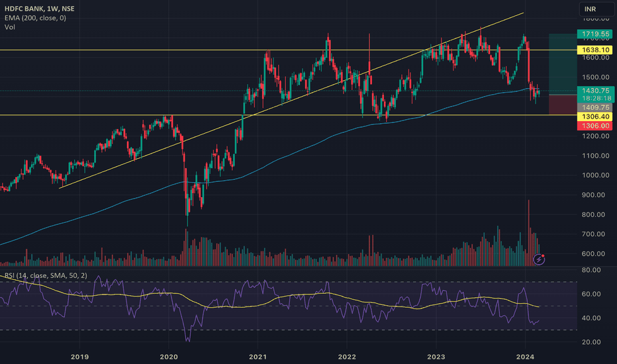This screenshot has height=364, width=617.
Task: Click the 1500.00 price axis label
Action: point(595,77)
